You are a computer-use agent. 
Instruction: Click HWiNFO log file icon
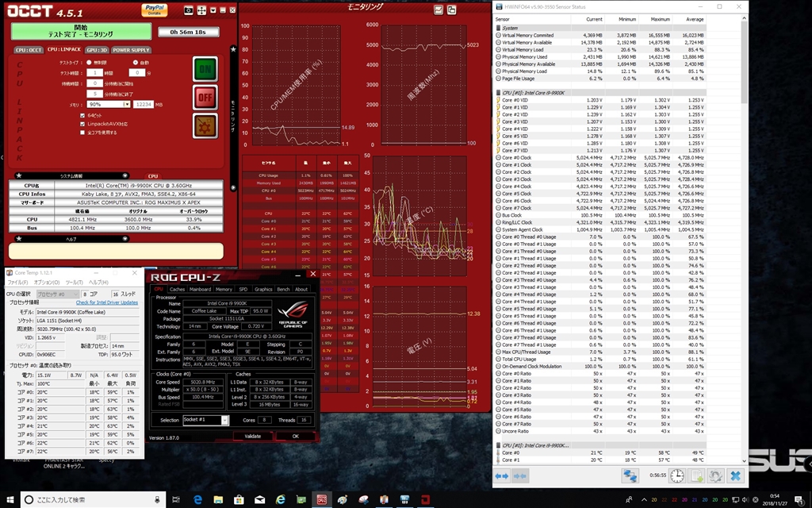tap(697, 475)
